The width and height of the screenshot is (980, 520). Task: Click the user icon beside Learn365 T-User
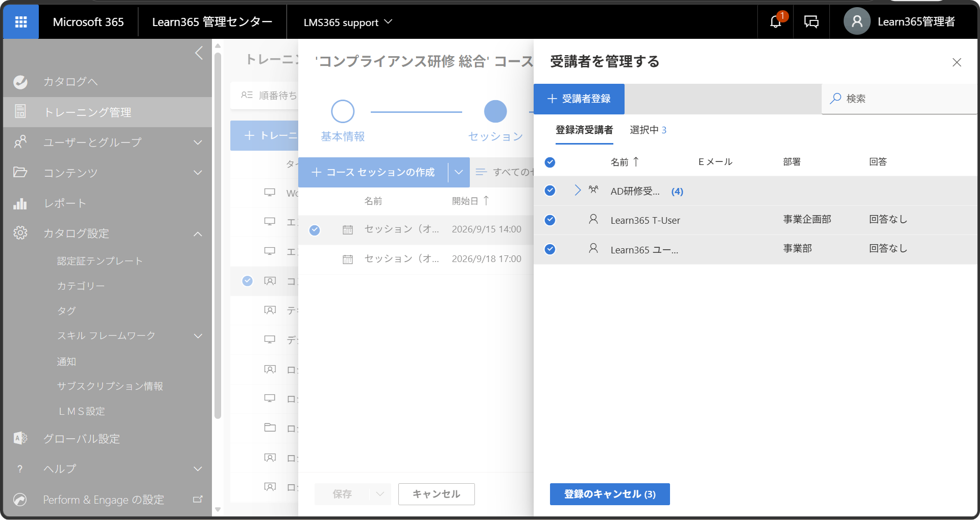click(x=593, y=219)
